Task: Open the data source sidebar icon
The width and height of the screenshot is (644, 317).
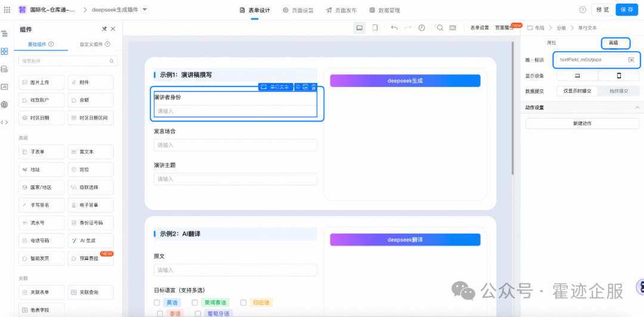Action: (5, 69)
